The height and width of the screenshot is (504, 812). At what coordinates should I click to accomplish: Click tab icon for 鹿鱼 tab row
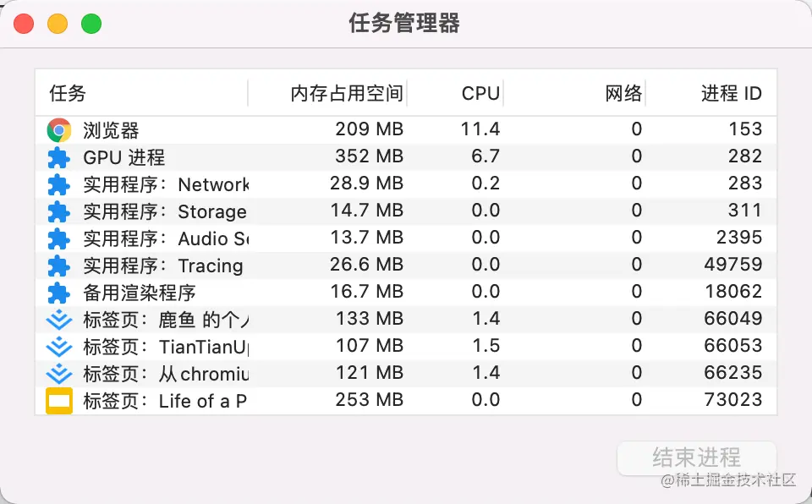(58, 320)
